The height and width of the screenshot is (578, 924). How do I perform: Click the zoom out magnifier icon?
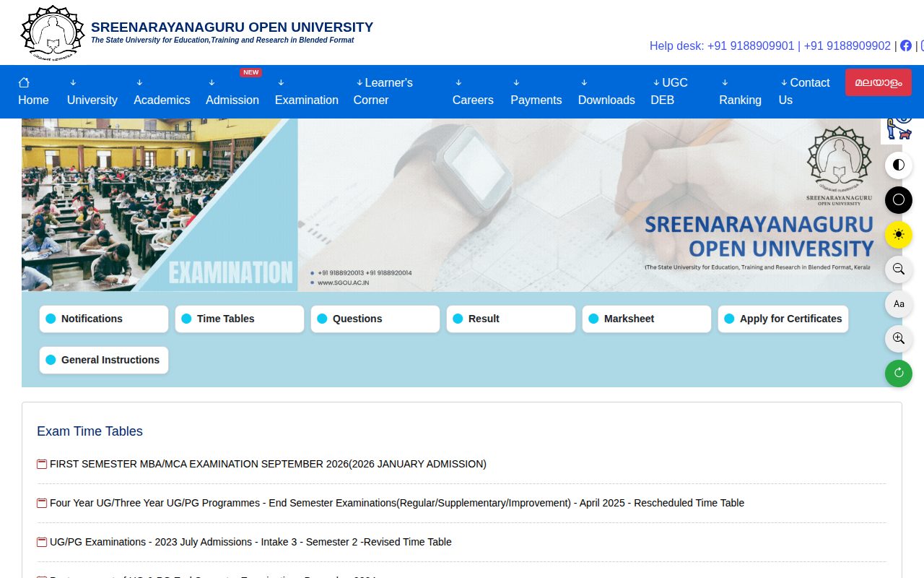coord(899,269)
